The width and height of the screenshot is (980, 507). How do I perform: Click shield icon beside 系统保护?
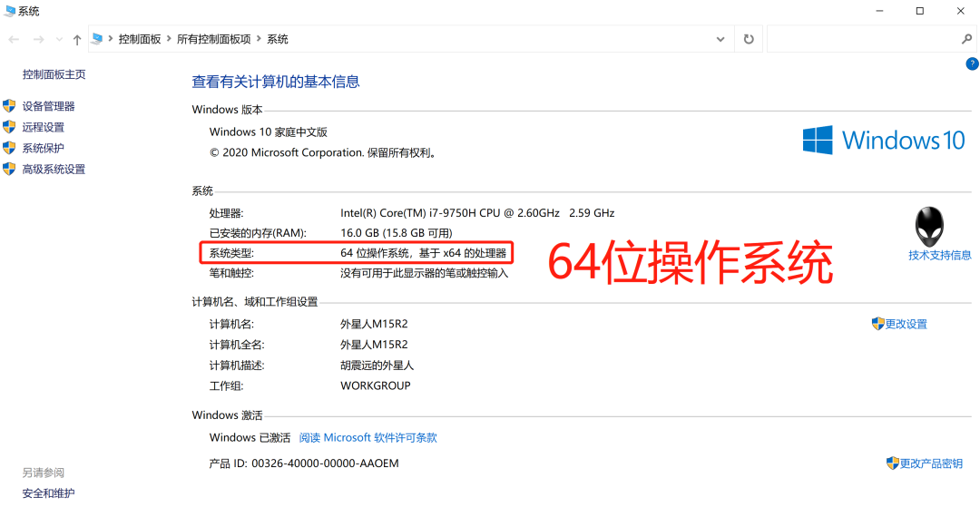(9, 147)
